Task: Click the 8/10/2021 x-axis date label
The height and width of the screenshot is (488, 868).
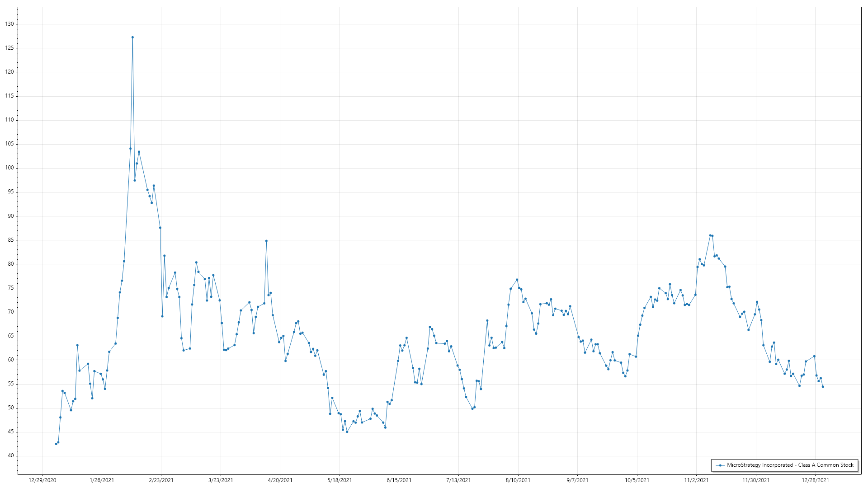Action: click(518, 480)
